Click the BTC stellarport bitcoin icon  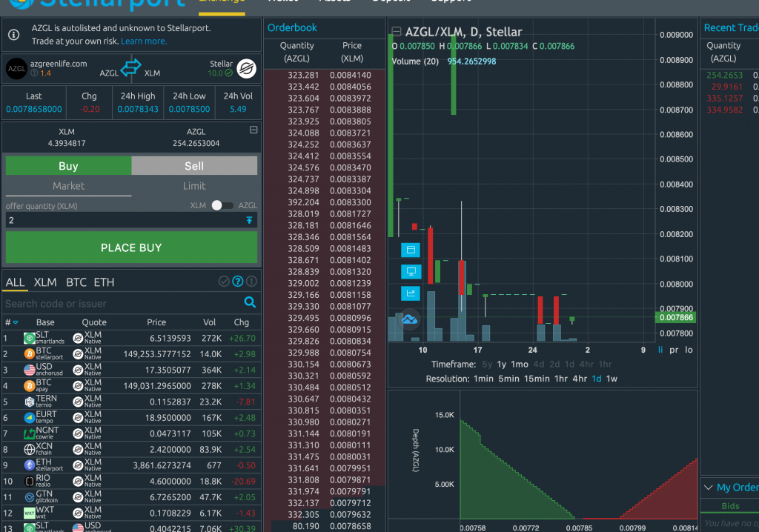tap(30, 354)
